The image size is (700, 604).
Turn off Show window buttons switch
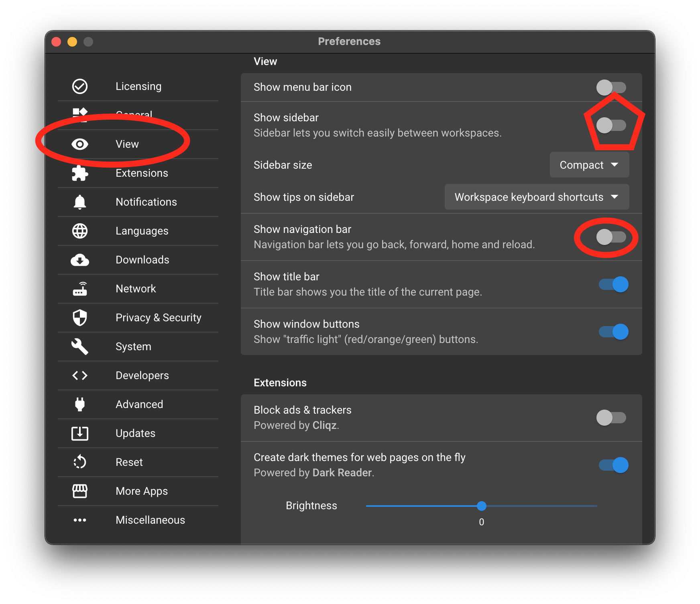pyautogui.click(x=614, y=332)
